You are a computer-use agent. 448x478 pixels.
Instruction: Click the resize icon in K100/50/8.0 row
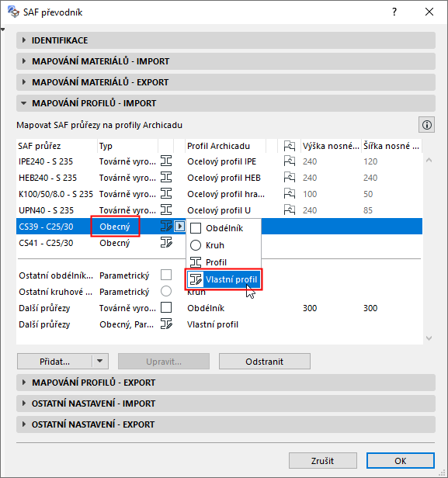click(x=290, y=193)
